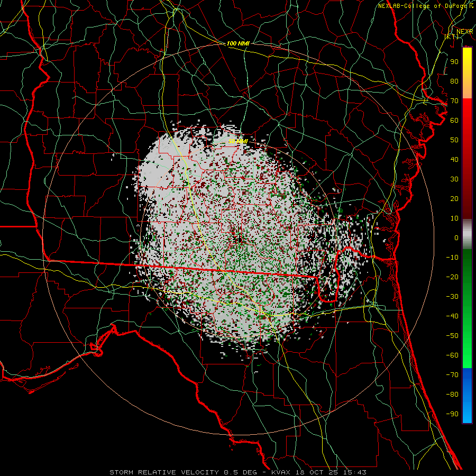Click the 90 value on velocity scale
Screen dimensions: 476x476
(x=454, y=62)
